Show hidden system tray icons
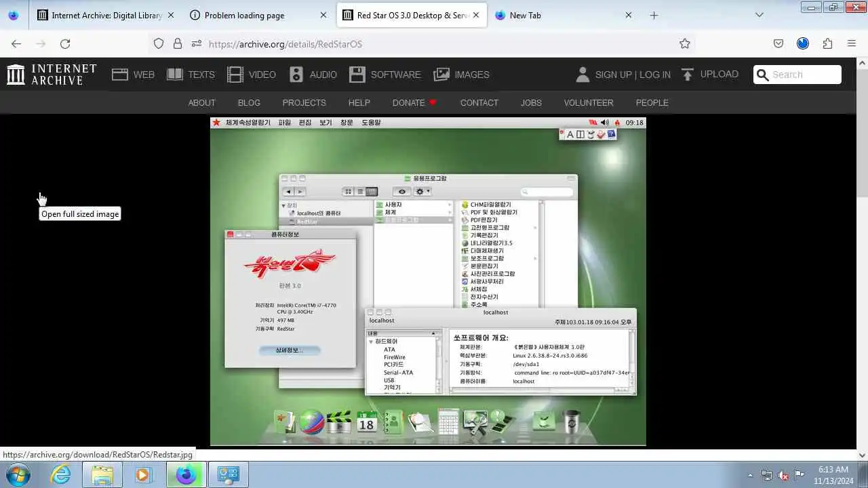This screenshot has height=488, width=868. (750, 475)
